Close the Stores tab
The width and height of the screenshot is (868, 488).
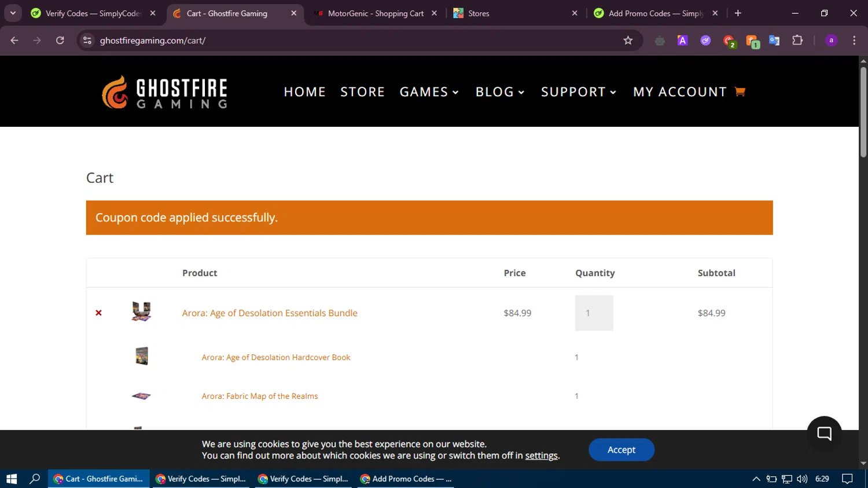(575, 13)
